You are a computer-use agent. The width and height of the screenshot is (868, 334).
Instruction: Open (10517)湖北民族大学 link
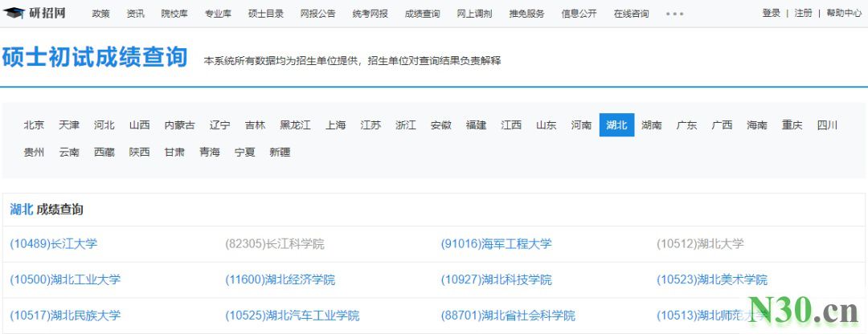[65, 316]
